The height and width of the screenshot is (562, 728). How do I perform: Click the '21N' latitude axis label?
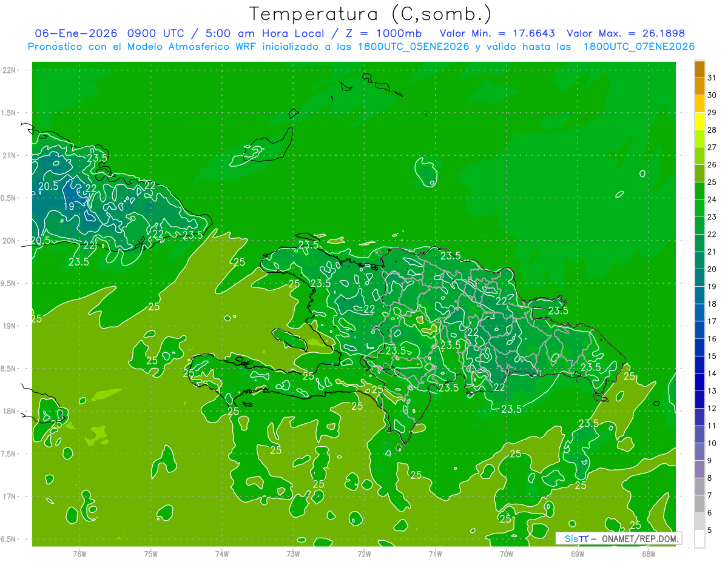[10, 156]
